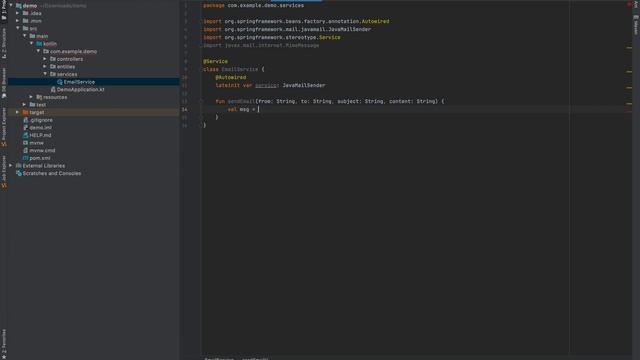Click the test folder icon
This screenshot has height=360, width=640.
(x=32, y=104)
